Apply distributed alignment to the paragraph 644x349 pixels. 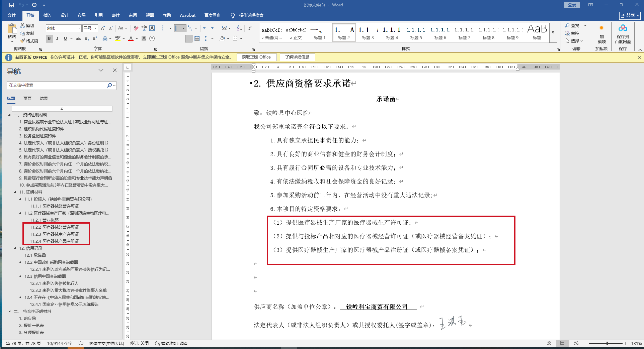click(x=197, y=38)
